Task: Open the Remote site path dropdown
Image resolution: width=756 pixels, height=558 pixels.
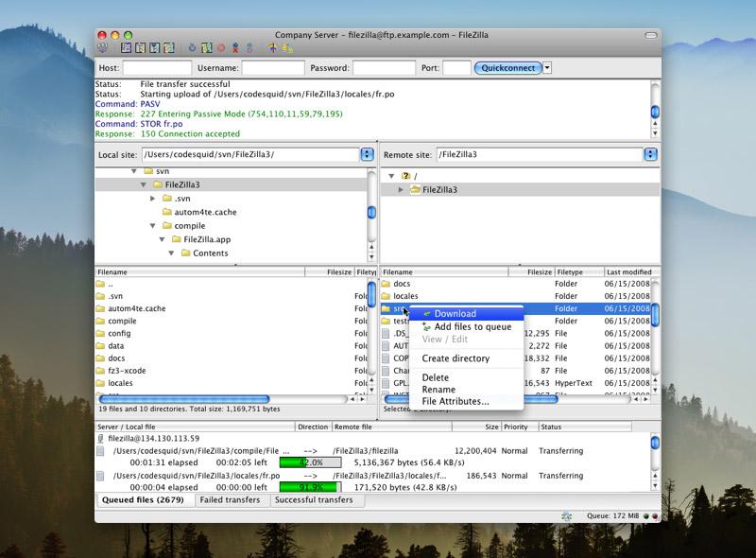Action: (650, 154)
